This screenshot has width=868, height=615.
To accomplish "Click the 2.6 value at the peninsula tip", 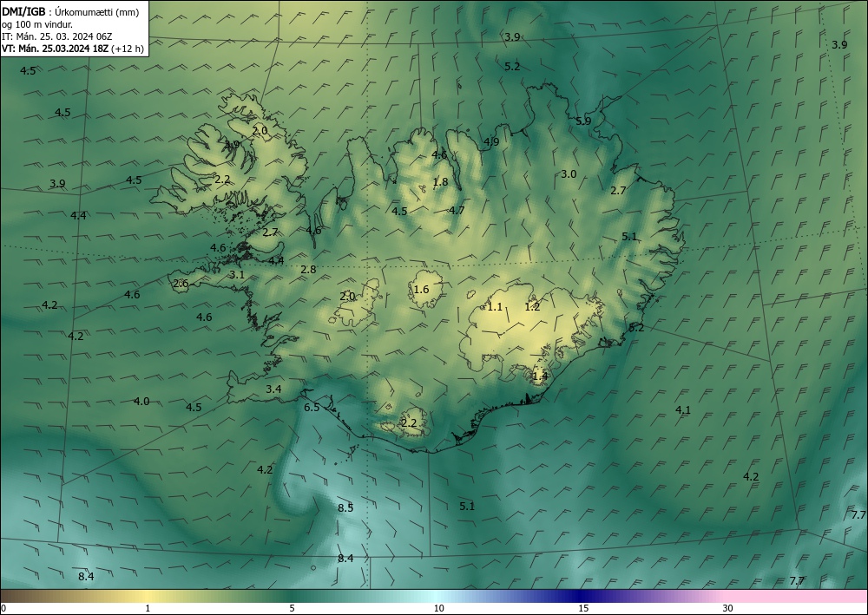I will 181,284.
